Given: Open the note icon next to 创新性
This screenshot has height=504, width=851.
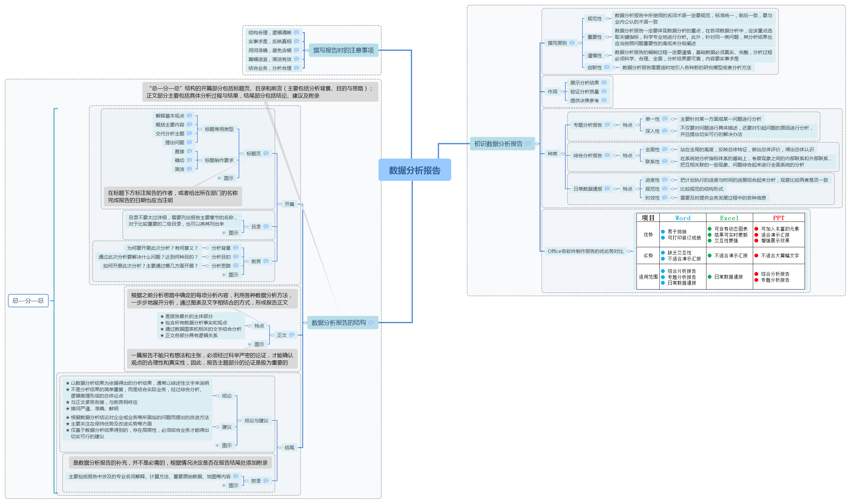Looking at the screenshot, I should click(x=607, y=67).
